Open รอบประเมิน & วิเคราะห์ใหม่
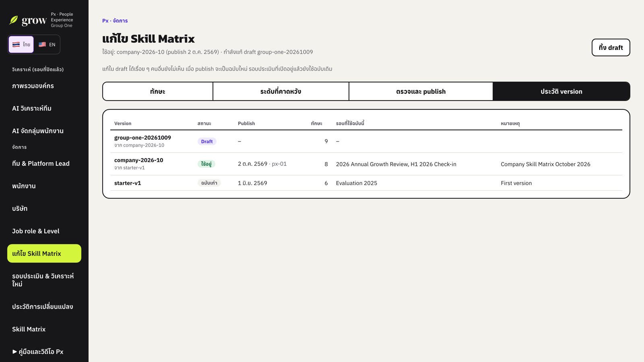 [x=44, y=280]
